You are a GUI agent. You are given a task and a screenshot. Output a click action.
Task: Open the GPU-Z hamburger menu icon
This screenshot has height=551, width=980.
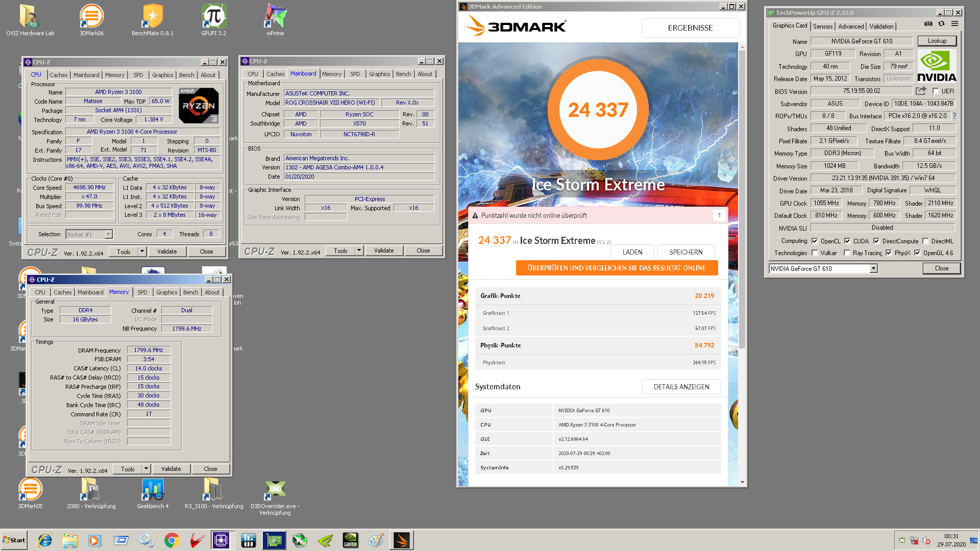point(954,24)
